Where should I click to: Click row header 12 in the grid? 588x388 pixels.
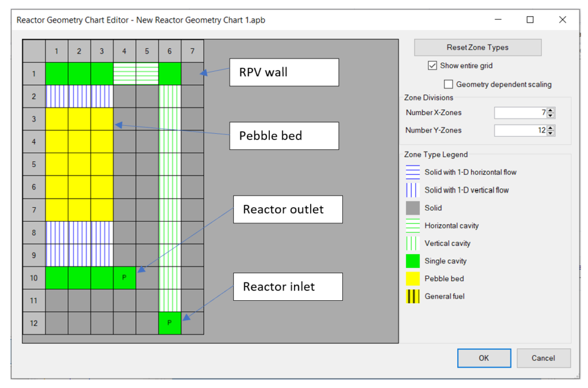34,323
